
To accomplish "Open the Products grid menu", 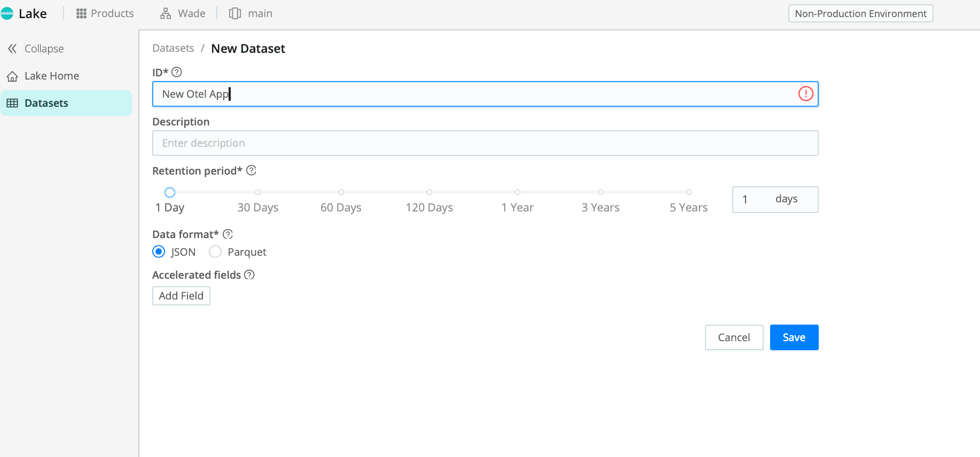I will 105,14.
